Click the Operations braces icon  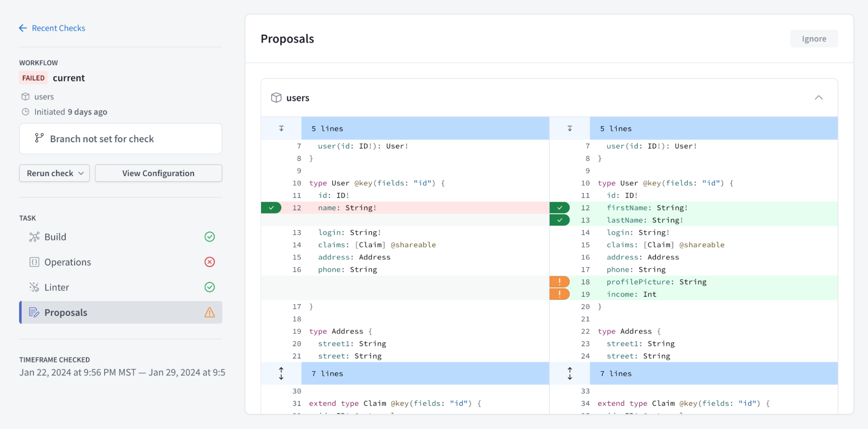tap(34, 262)
